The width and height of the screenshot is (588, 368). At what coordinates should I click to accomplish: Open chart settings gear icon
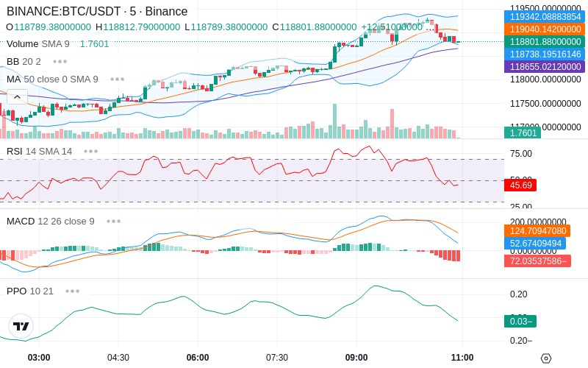point(546,358)
